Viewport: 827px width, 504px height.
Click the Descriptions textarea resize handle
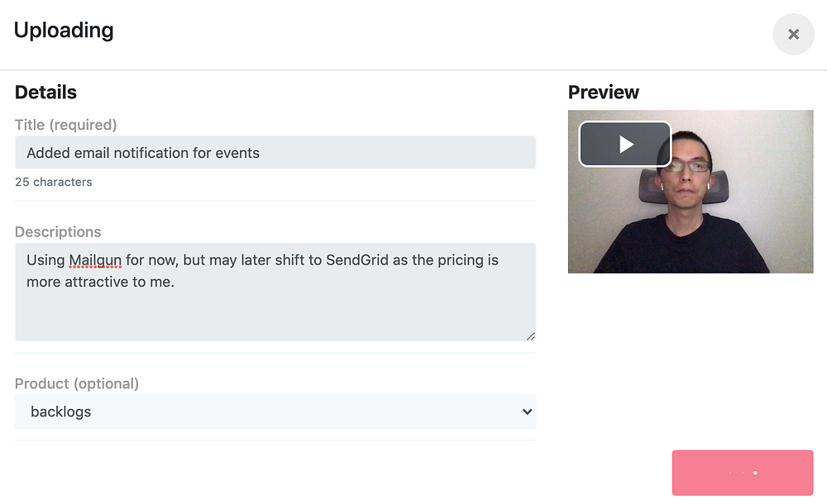click(x=530, y=335)
